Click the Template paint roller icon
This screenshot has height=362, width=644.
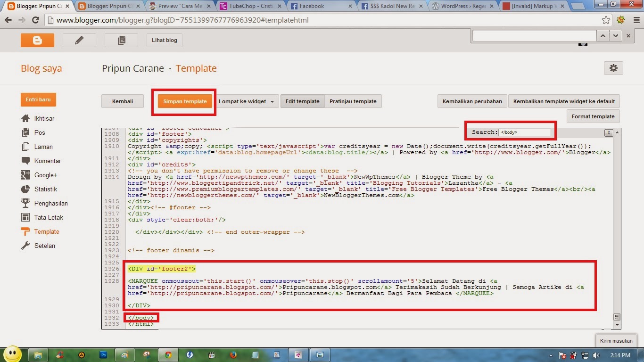pos(25,231)
